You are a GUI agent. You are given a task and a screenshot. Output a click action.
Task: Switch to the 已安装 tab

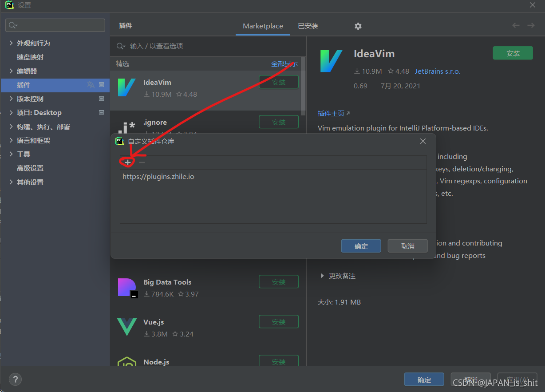point(308,26)
